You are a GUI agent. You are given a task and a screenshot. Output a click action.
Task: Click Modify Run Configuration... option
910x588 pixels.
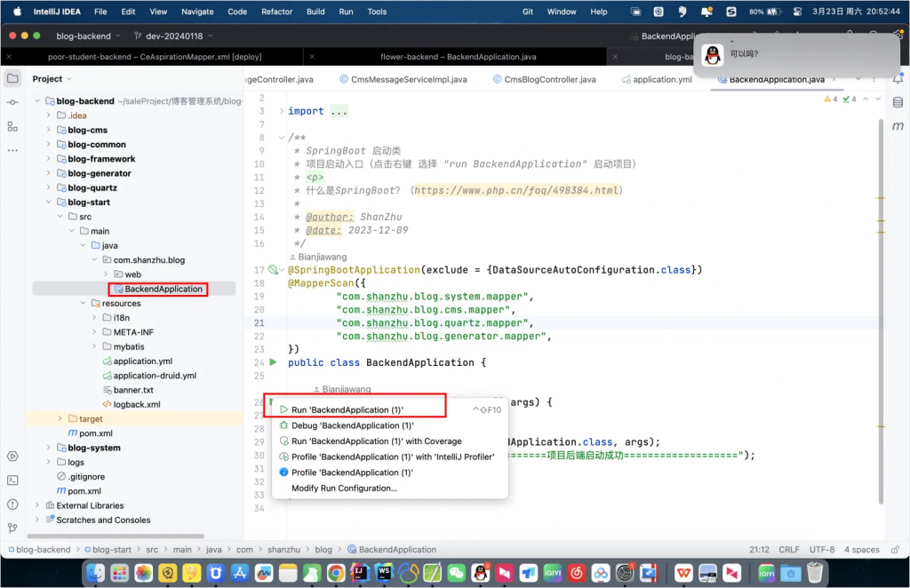click(x=344, y=488)
